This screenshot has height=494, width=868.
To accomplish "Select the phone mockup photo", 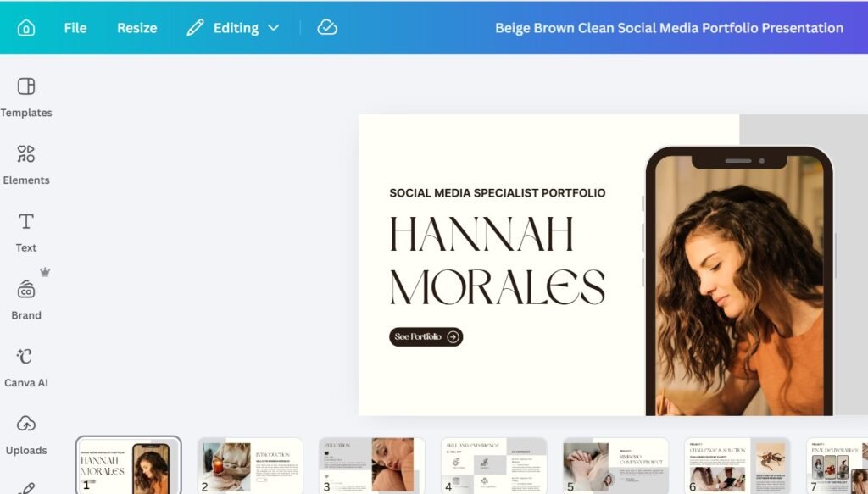I will coord(739,281).
